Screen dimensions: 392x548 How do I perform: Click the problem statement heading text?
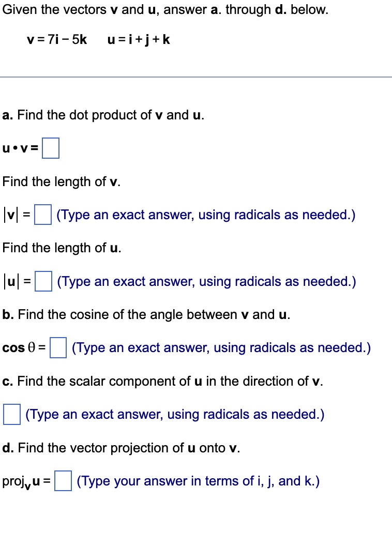click(x=165, y=9)
